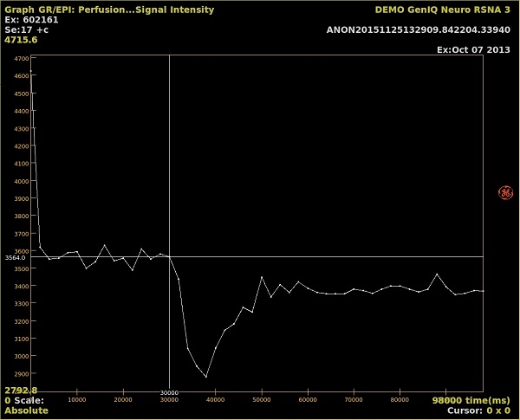Click the lowest dip point of the curve
The height and width of the screenshot is (420, 520).
click(206, 377)
